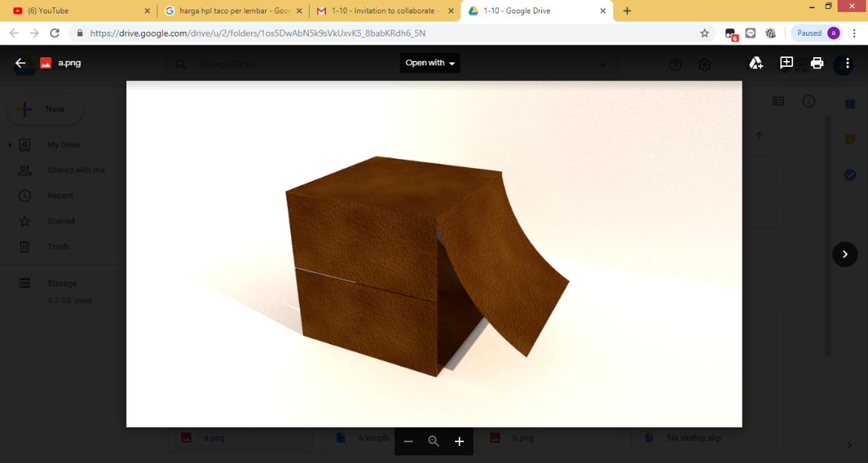The width and height of the screenshot is (868, 463).
Task: Click the magnifier reset zoom icon
Action: (x=434, y=441)
